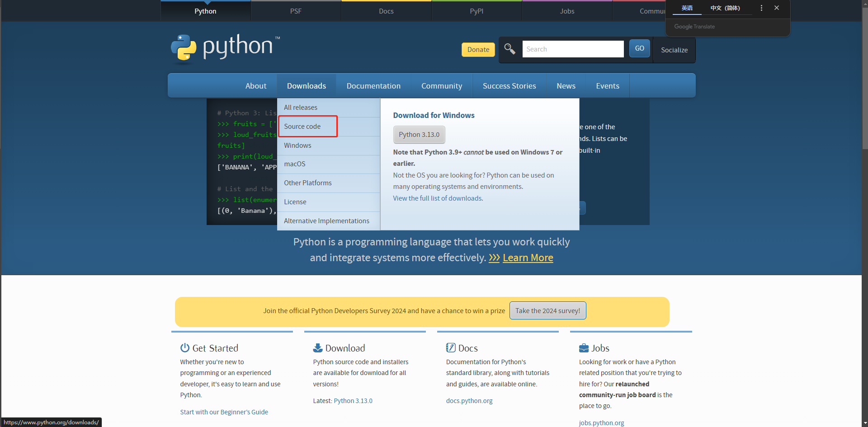The width and height of the screenshot is (868, 427).
Task: Open the jobs.python.org link
Action: [601, 423]
